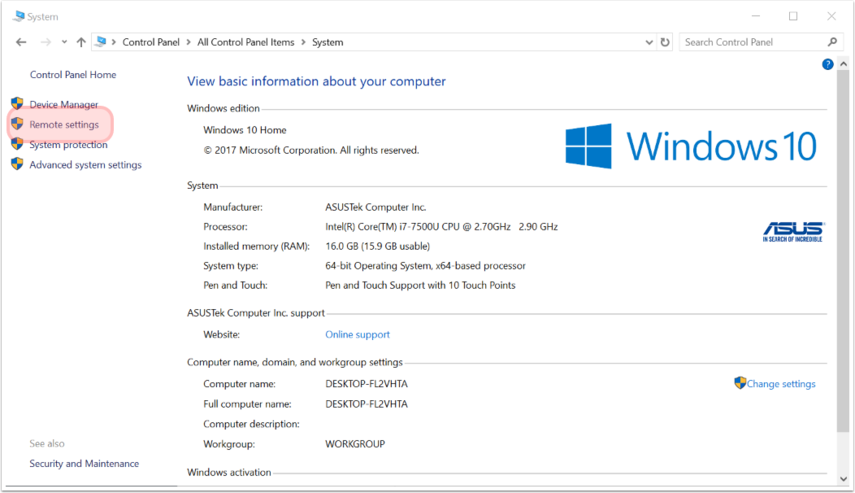This screenshot has height=493, width=855.
Task: Click the computer icon in address bar
Action: [x=101, y=41]
